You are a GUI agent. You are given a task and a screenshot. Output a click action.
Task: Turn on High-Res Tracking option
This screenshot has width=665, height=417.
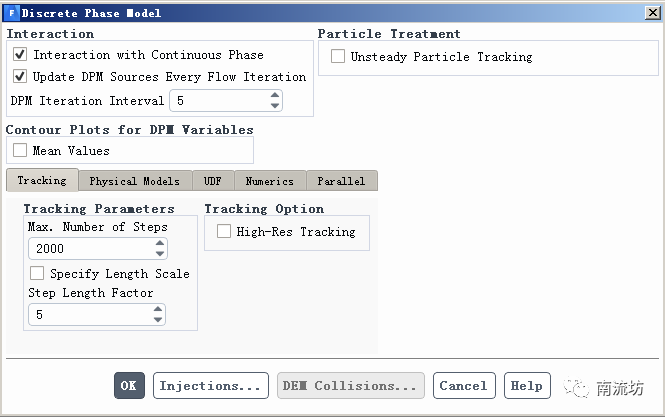point(224,232)
